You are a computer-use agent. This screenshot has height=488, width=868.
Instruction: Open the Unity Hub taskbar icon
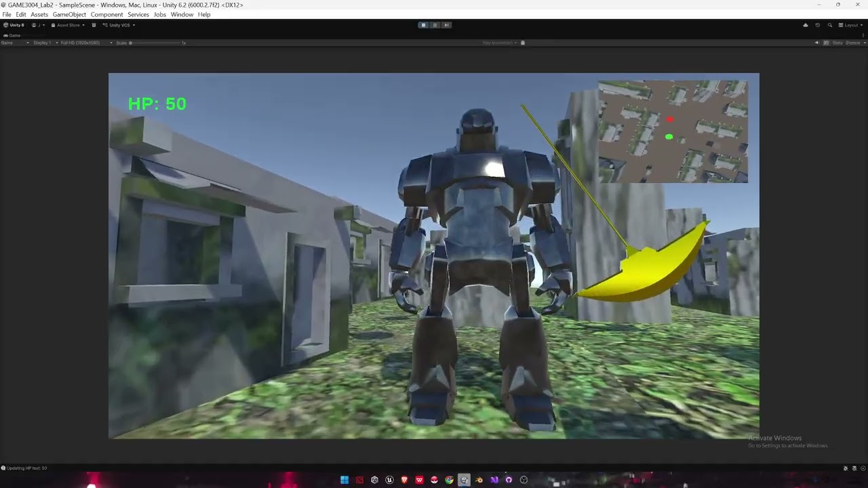pyautogui.click(x=374, y=480)
